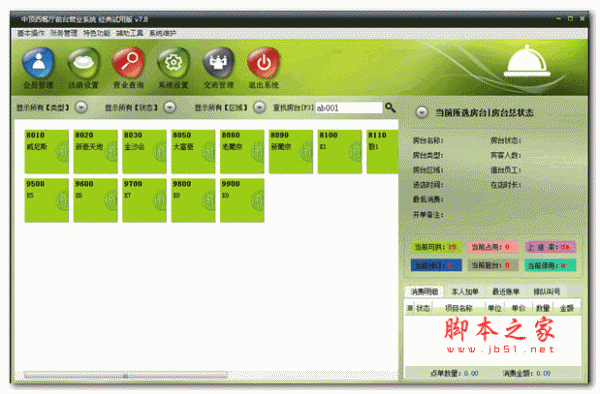Click the pink 当前占用 status box
Viewport: 600px width, 394px height.
click(493, 247)
